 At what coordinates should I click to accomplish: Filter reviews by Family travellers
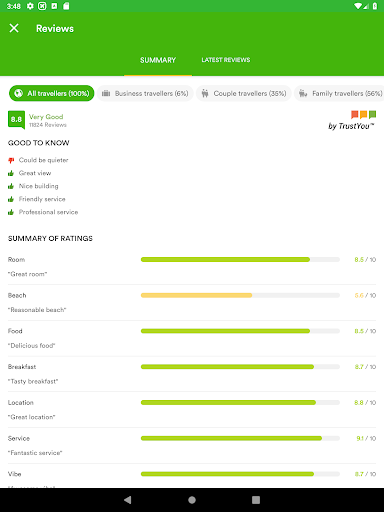point(339,93)
